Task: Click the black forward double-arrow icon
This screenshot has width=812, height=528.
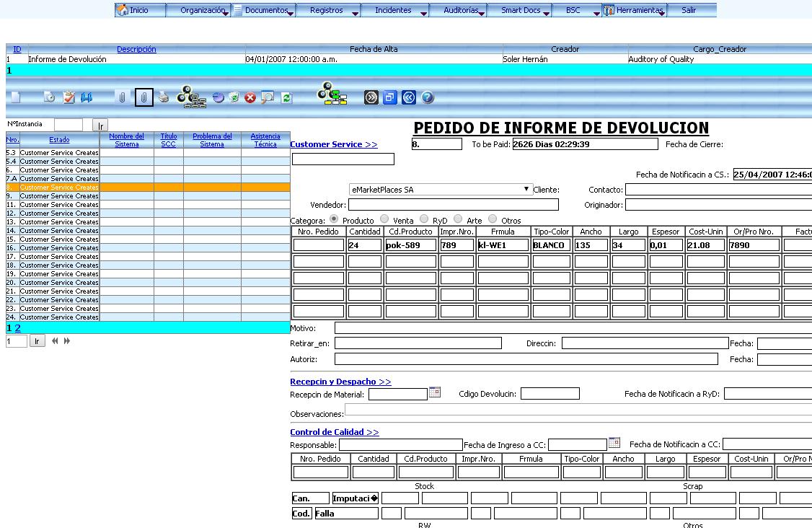Action: pos(371,97)
